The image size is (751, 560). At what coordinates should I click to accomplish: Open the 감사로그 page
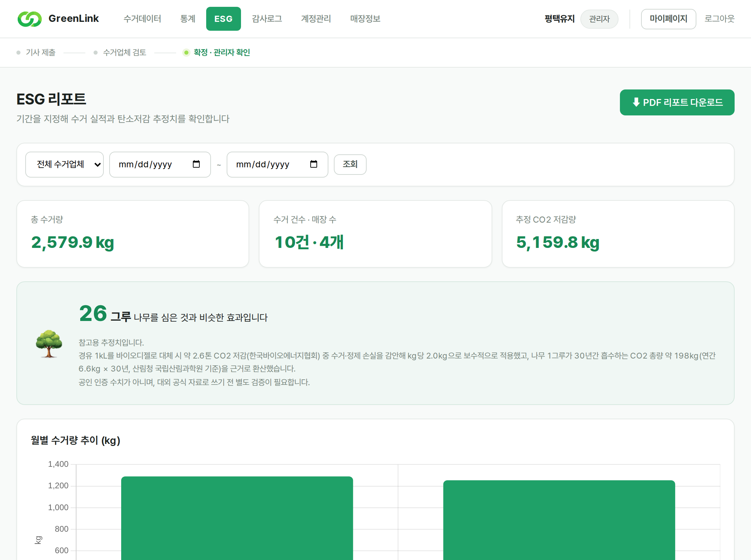(267, 19)
